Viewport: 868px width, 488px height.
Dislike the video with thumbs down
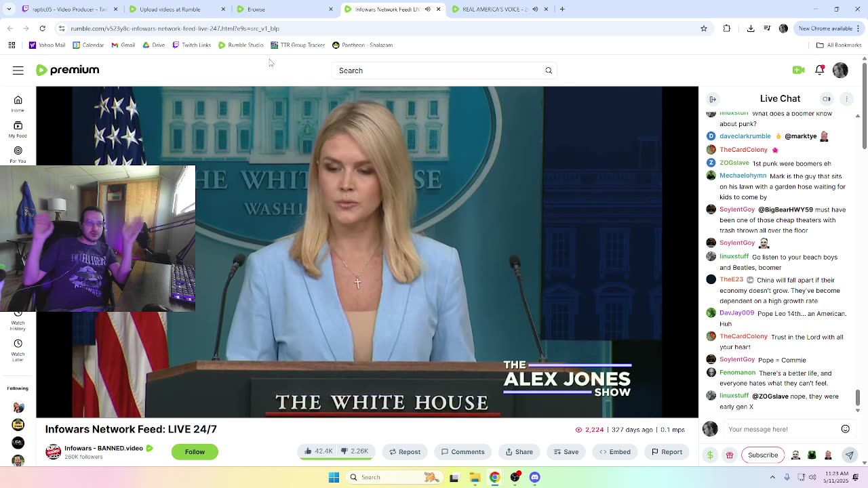(355, 451)
